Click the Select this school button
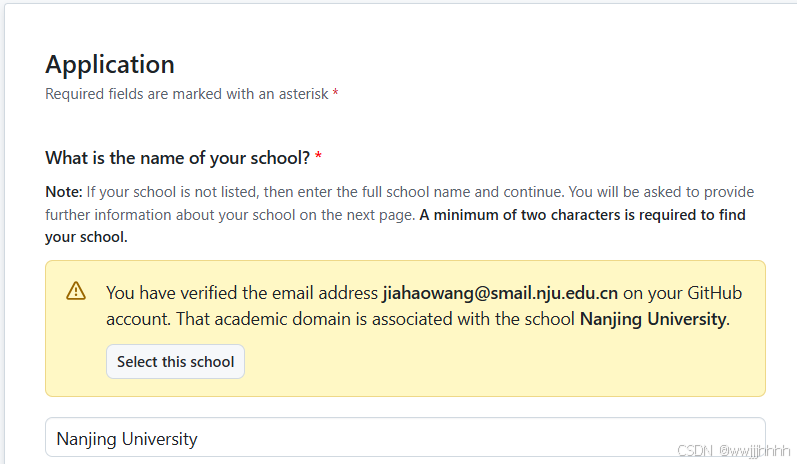The height and width of the screenshot is (464, 797). click(x=175, y=361)
